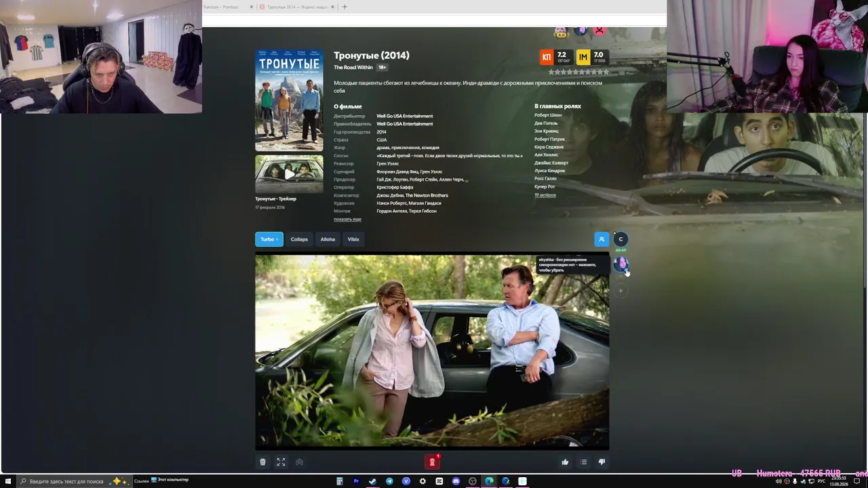This screenshot has width=868, height=488.
Task: Click the gamepad icon below the player
Action: [x=299, y=462]
